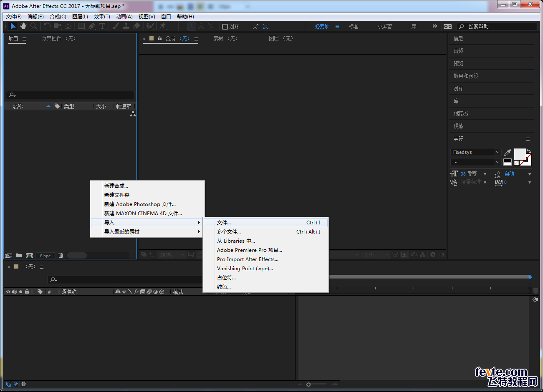Select the Clone Stamp tool
The image size is (543, 392).
point(126,26)
